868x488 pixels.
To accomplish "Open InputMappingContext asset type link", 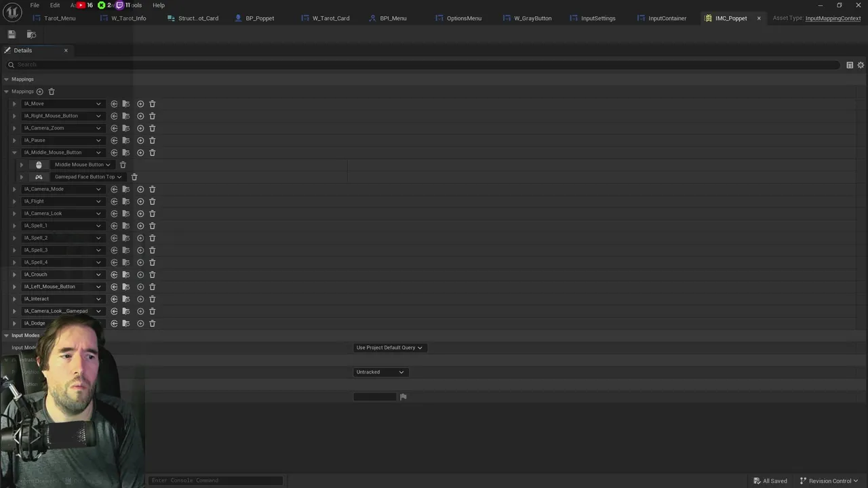I will 833,18.
